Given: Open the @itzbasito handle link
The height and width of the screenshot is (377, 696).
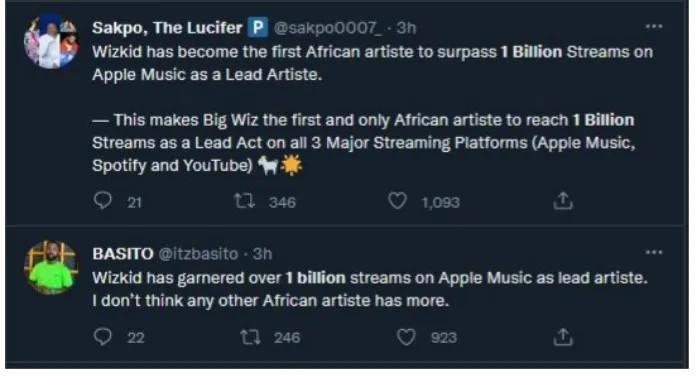Looking at the screenshot, I should [198, 254].
